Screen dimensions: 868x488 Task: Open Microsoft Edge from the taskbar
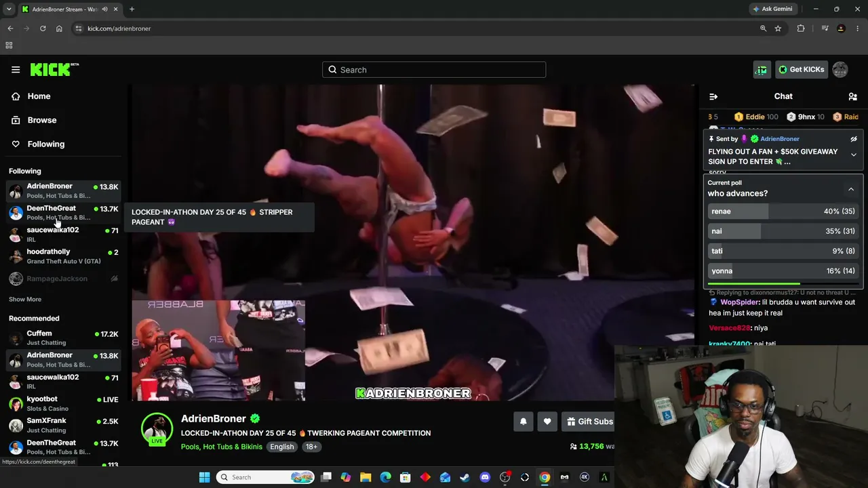[x=385, y=477]
